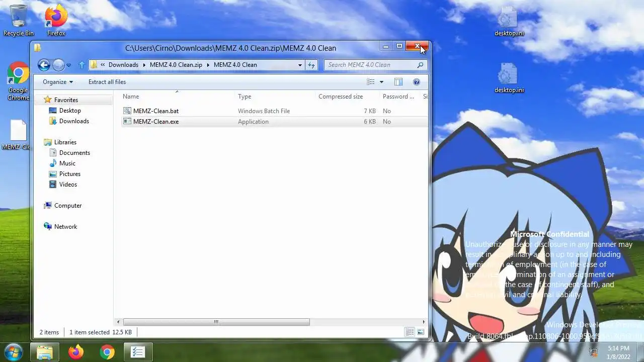Choose Extract all files

click(x=107, y=82)
